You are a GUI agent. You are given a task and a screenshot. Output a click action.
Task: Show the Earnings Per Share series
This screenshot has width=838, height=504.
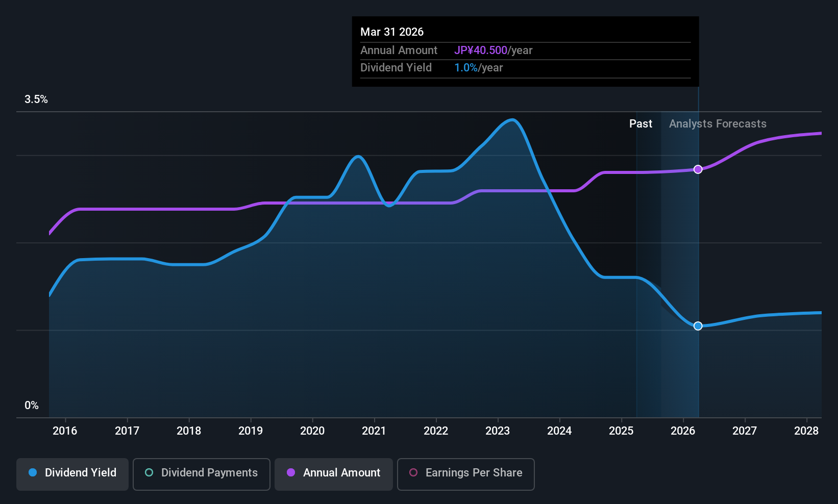tap(466, 474)
